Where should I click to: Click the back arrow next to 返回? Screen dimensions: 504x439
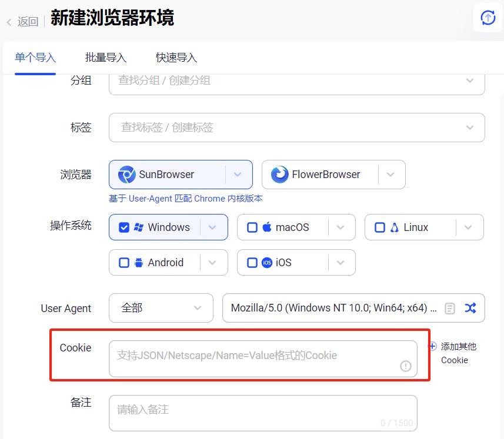click(x=9, y=22)
